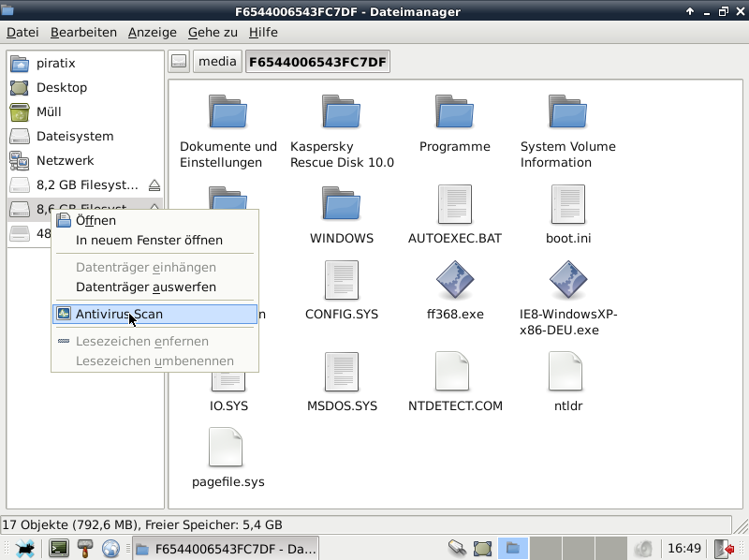Viewport: 749px width, 560px height.
Task: Go to media in path bar
Action: (217, 63)
